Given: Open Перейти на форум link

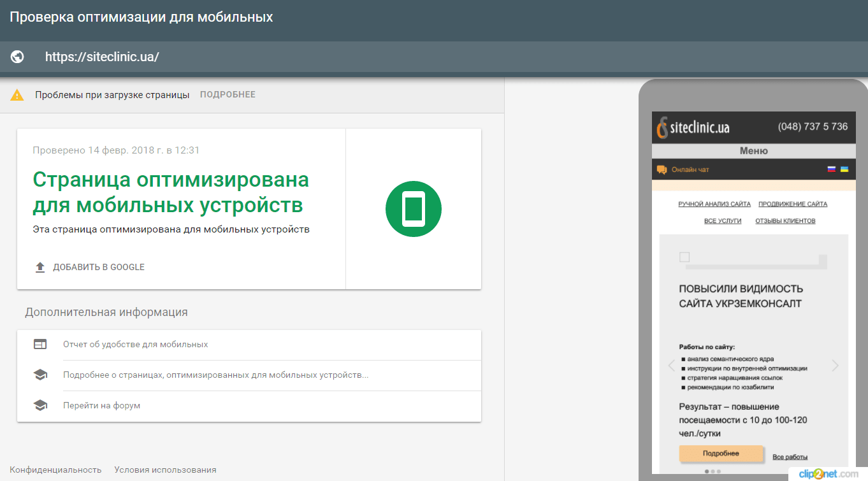Looking at the screenshot, I should (x=101, y=405).
